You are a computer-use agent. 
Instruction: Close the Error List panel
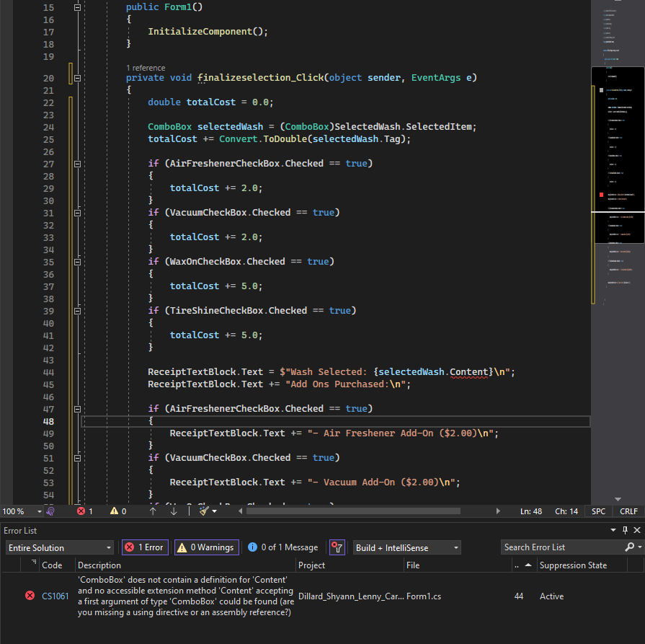pyautogui.click(x=637, y=530)
